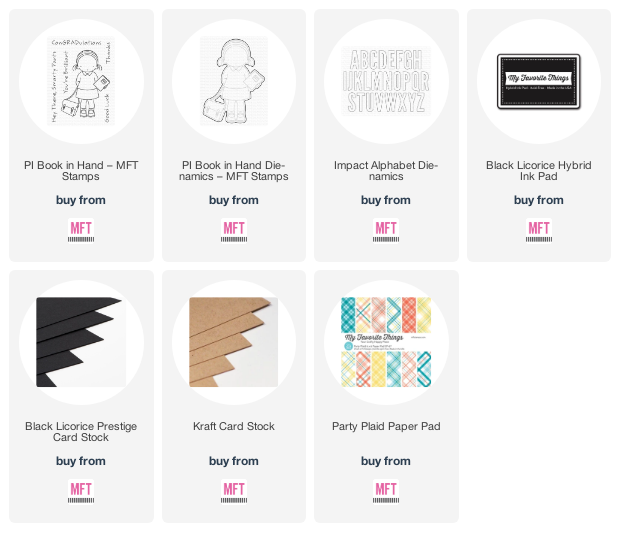Viewport: 620px width, 543px height.
Task: Click 'buy from' under Black Licorice Prestige Card Stock
Action: coord(81,461)
